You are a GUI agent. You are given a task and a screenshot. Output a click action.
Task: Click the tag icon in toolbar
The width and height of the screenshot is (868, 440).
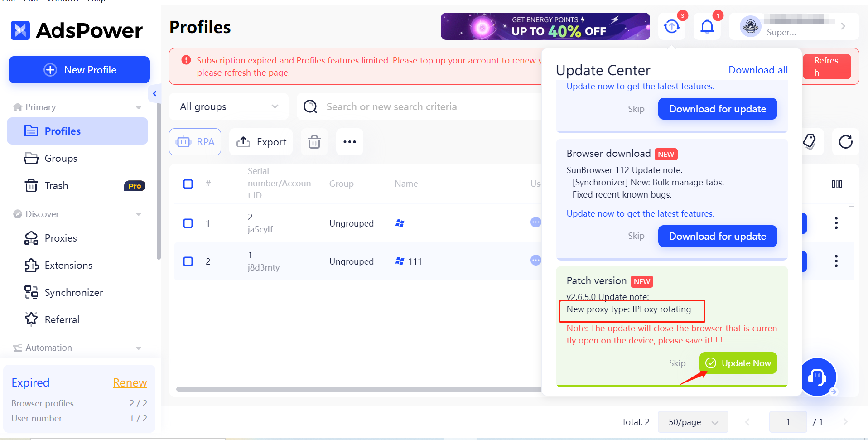(809, 141)
